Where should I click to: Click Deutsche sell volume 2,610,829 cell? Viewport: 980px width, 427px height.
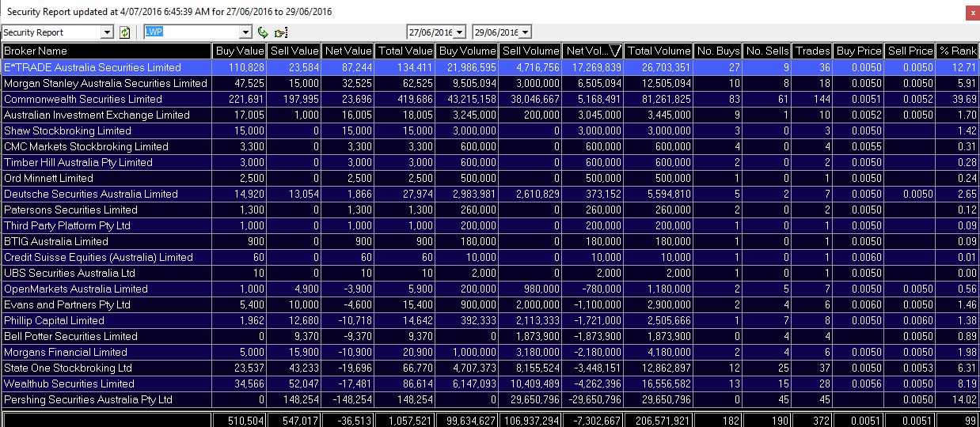point(530,194)
